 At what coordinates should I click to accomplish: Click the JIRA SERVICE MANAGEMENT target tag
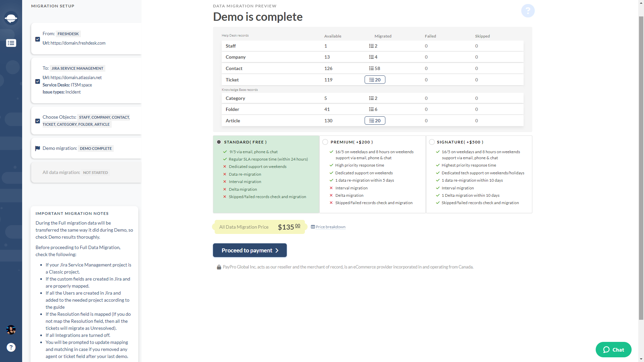[x=77, y=68]
